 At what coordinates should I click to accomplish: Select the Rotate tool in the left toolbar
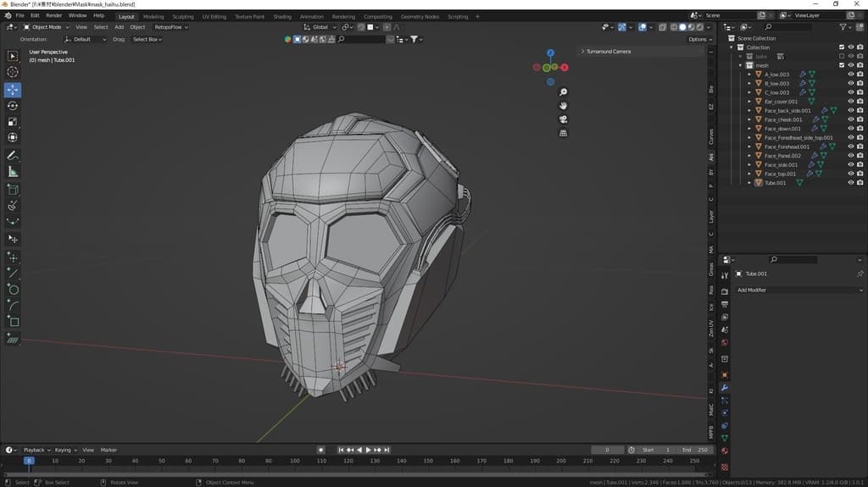tap(13, 106)
